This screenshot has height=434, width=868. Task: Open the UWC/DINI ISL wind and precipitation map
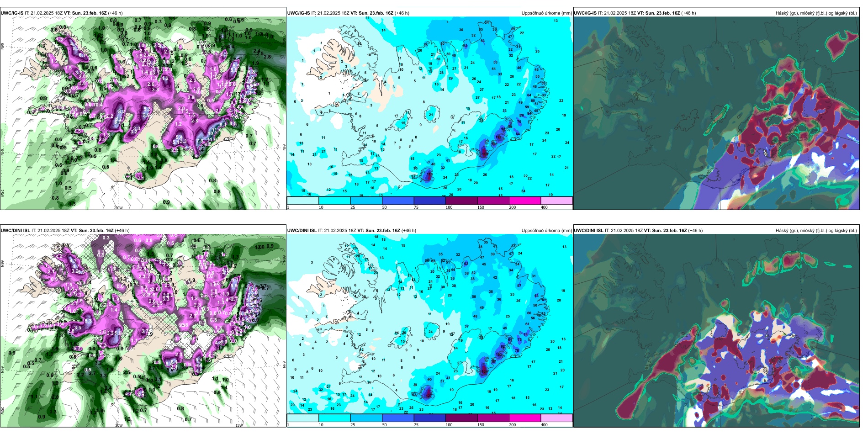143,331
